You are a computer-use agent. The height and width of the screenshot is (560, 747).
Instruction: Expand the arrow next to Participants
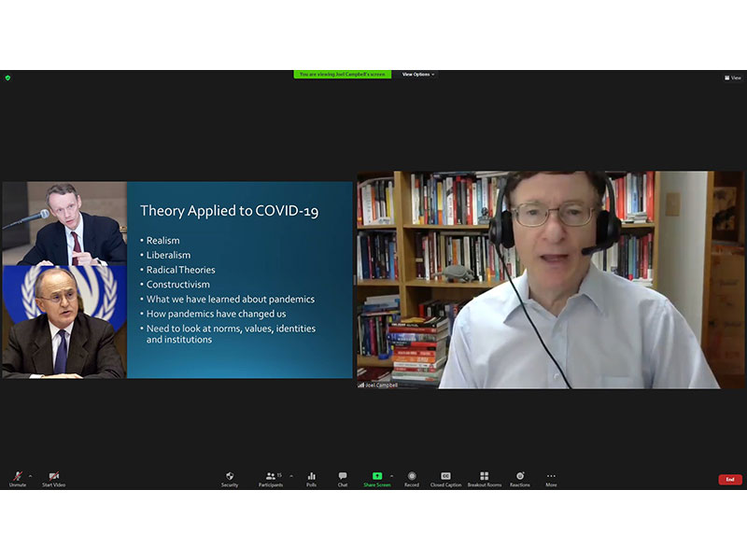291,475
